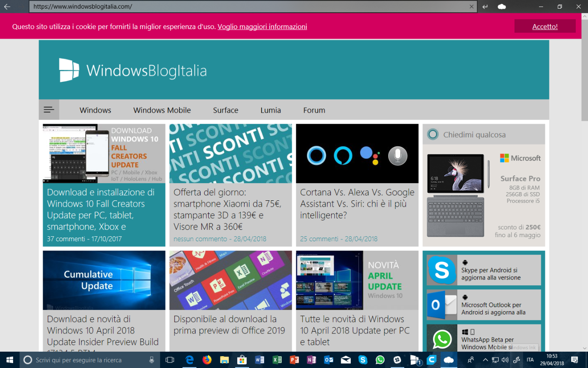Click the Cumulative Update thumbnail

point(104,280)
